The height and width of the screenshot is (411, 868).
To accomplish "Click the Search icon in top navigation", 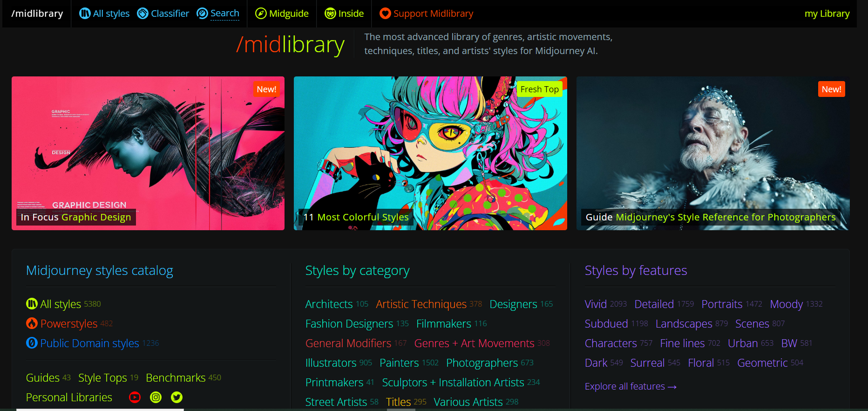I will click(202, 14).
